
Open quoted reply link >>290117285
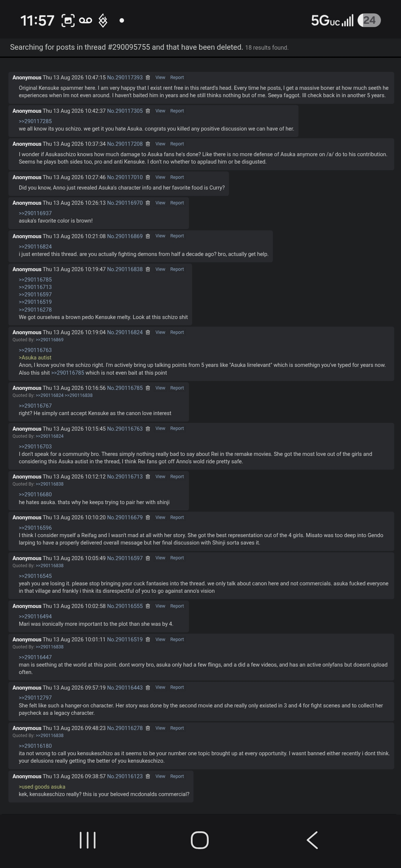pos(35,121)
